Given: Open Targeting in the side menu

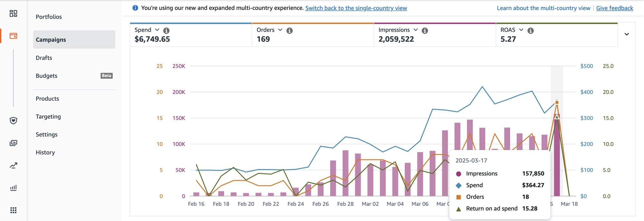Looking at the screenshot, I should pyautogui.click(x=48, y=117).
